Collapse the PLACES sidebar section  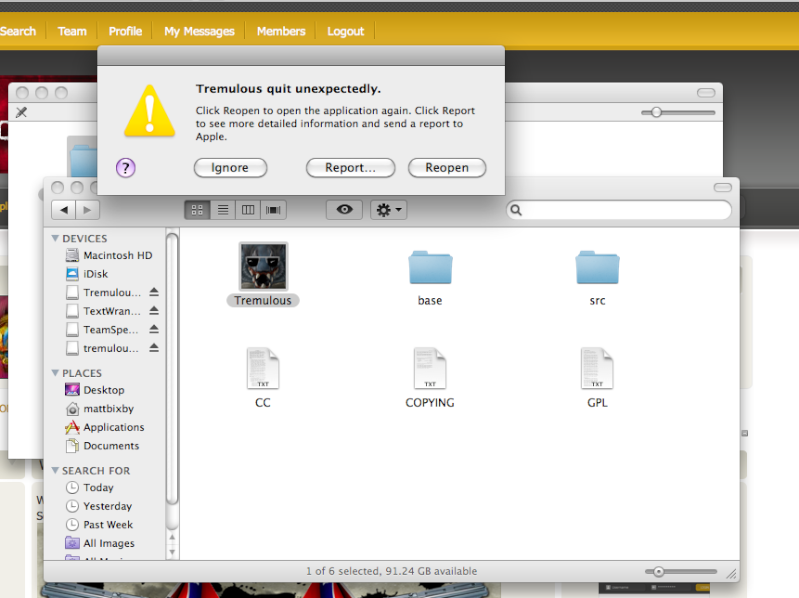(x=55, y=373)
